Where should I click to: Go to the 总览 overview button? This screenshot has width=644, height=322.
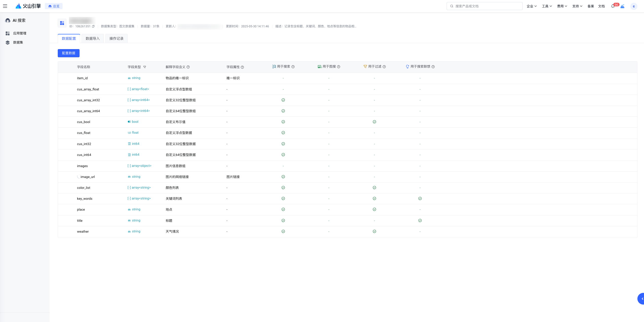pyautogui.click(x=54, y=6)
